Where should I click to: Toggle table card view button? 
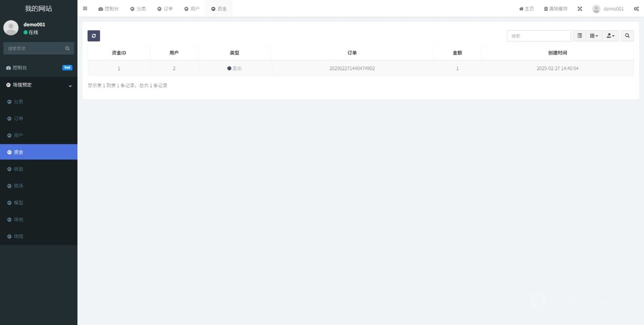pyautogui.click(x=579, y=36)
